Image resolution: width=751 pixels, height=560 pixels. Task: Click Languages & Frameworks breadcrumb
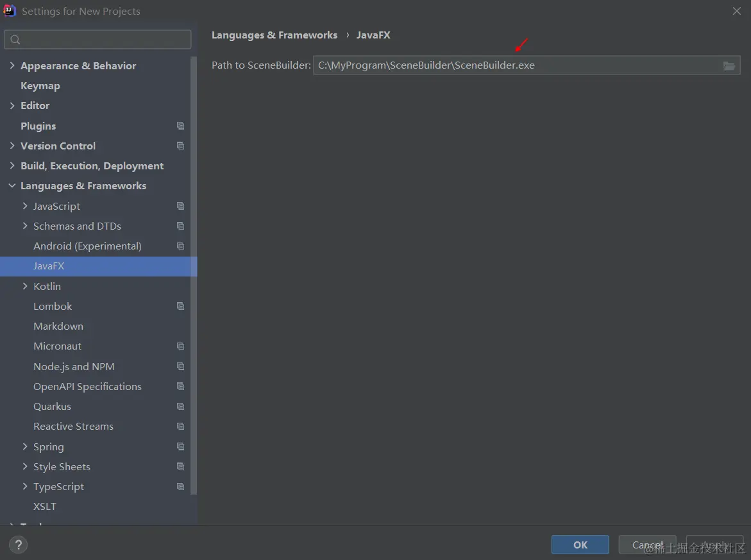(274, 35)
